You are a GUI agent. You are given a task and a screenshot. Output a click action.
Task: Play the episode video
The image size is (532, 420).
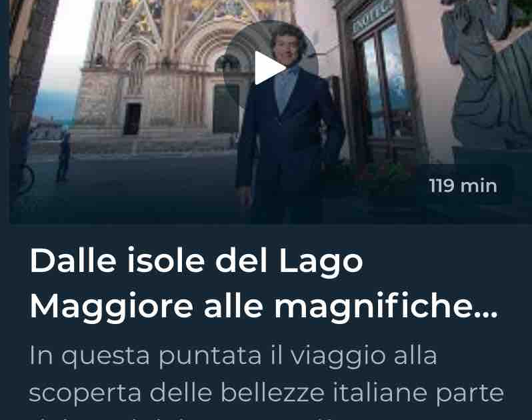(x=271, y=67)
